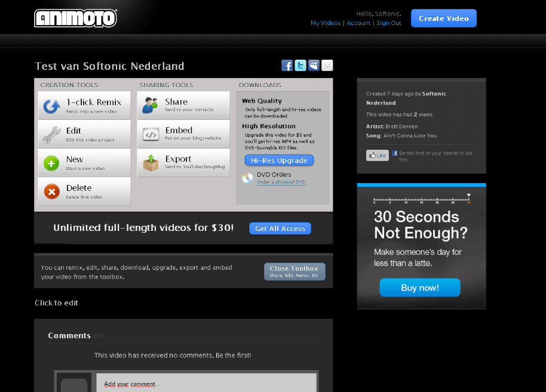Share video on Twitter icon
Viewport: 546px width, 392px height.
[300, 66]
